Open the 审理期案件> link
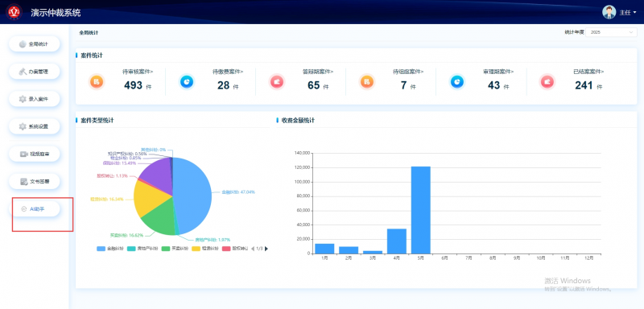The width and height of the screenshot is (644, 309). (498, 72)
